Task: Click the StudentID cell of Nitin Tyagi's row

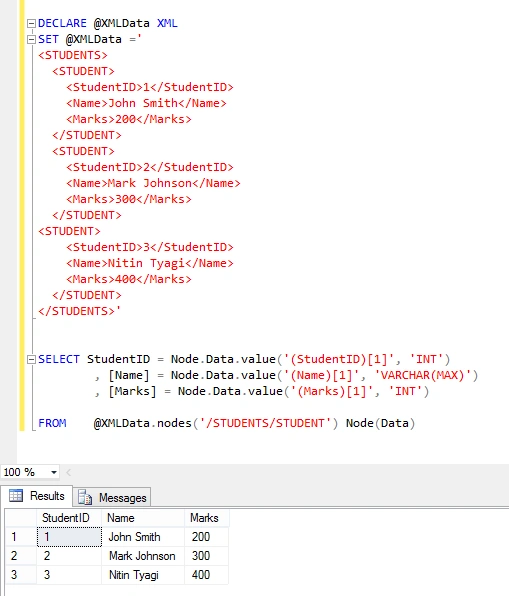Action: tap(69, 575)
